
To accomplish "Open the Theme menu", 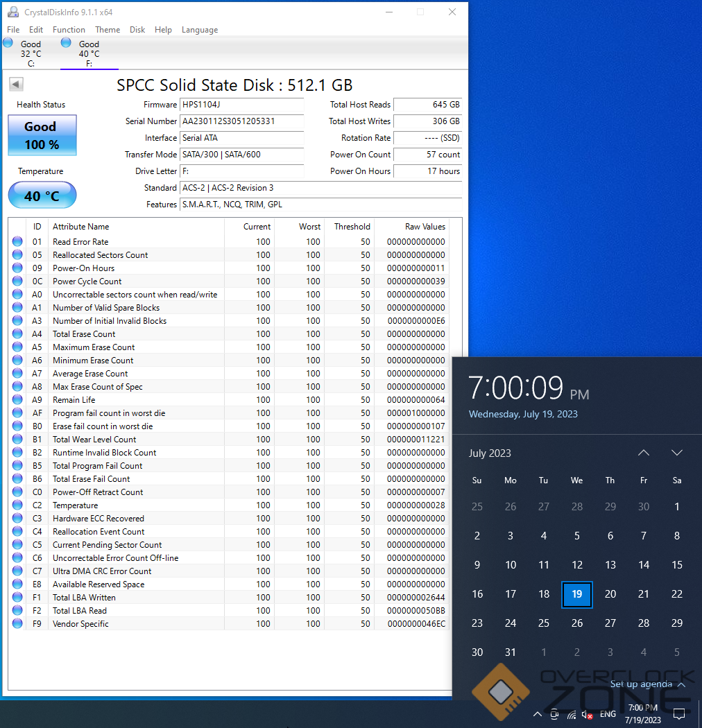I will pyautogui.click(x=108, y=30).
